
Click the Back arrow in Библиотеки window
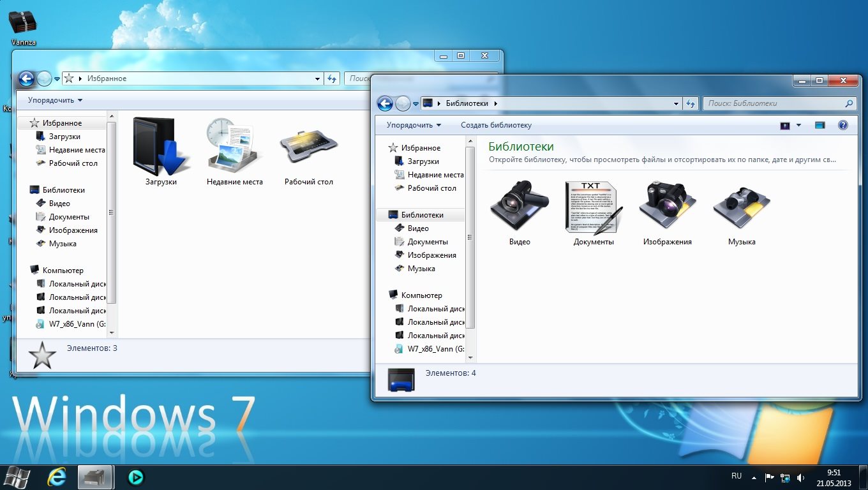click(385, 103)
